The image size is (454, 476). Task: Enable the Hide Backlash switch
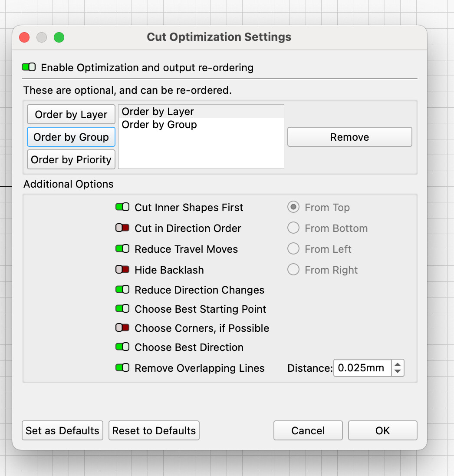point(122,270)
